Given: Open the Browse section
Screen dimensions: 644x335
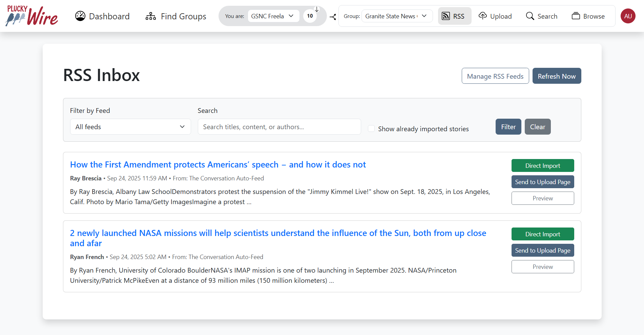Looking at the screenshot, I should coord(588,16).
